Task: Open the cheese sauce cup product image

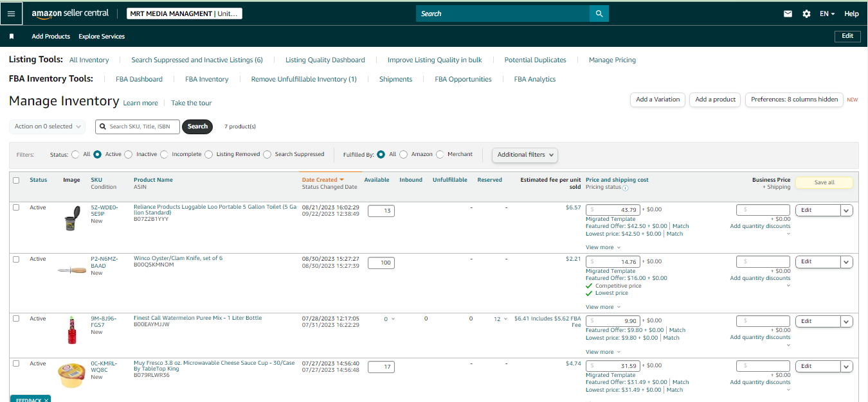Action: (72, 375)
